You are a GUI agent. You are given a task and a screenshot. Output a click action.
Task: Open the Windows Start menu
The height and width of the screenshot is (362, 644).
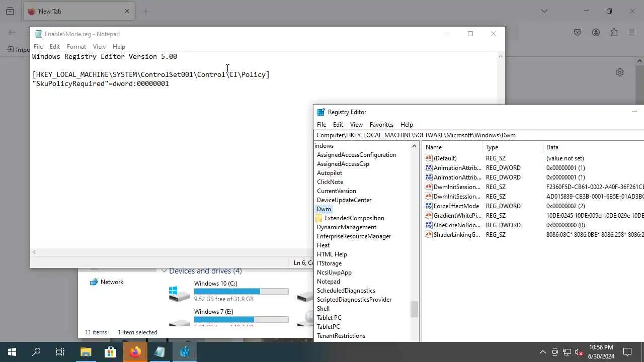point(12,352)
